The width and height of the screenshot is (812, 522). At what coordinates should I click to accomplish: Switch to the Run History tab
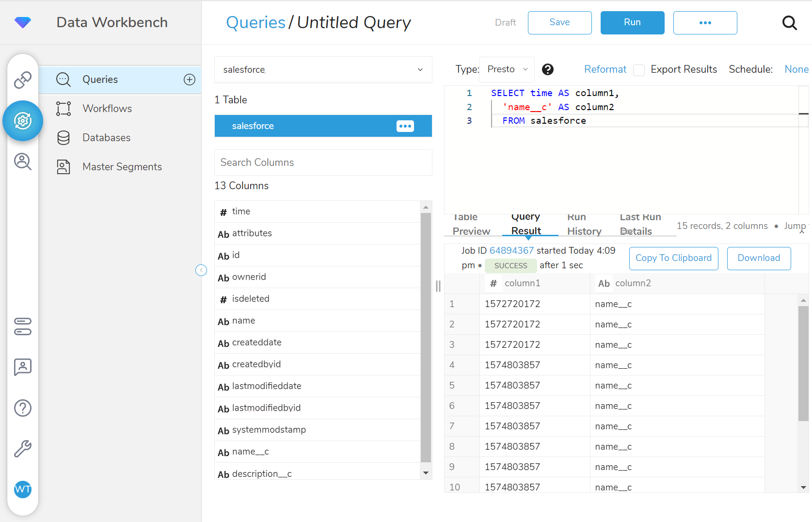tap(584, 225)
